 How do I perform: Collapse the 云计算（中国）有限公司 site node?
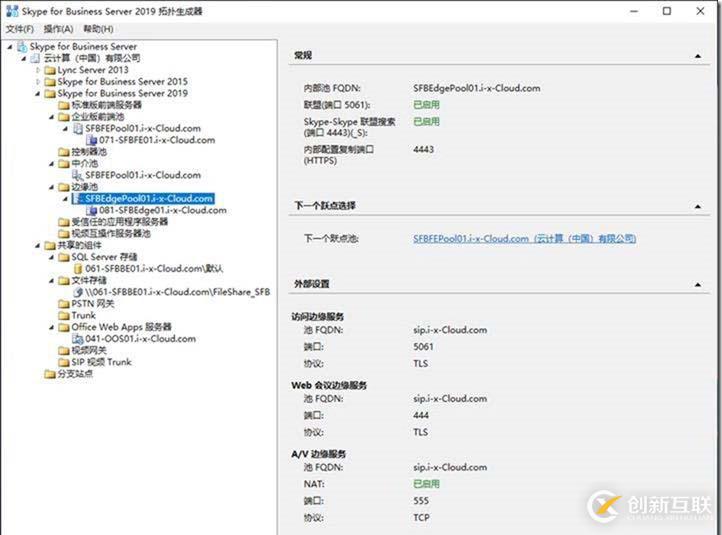(23, 58)
